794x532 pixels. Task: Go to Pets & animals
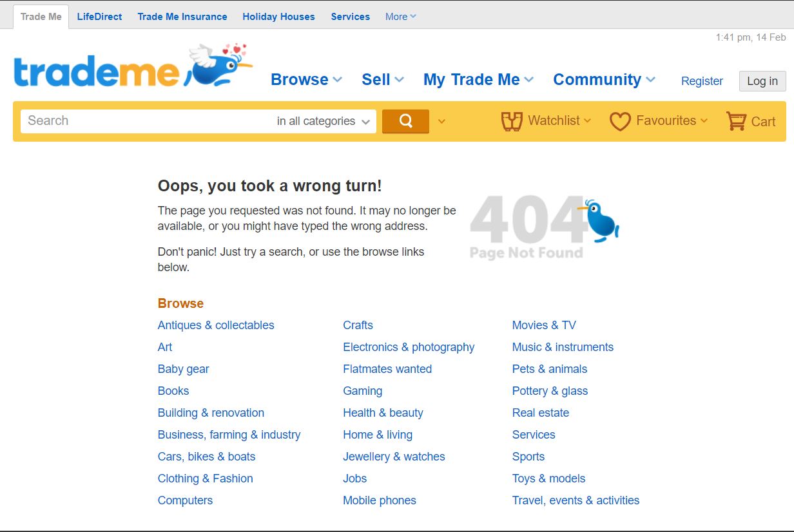point(550,369)
